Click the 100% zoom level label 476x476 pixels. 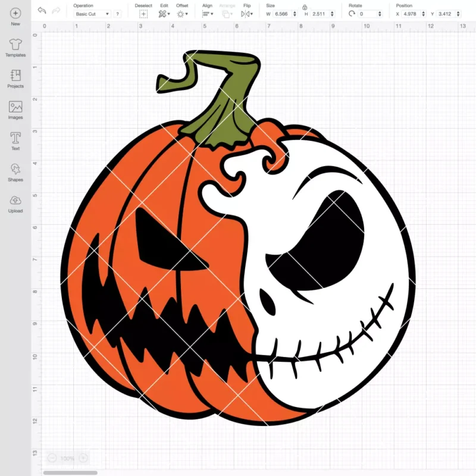(67, 458)
